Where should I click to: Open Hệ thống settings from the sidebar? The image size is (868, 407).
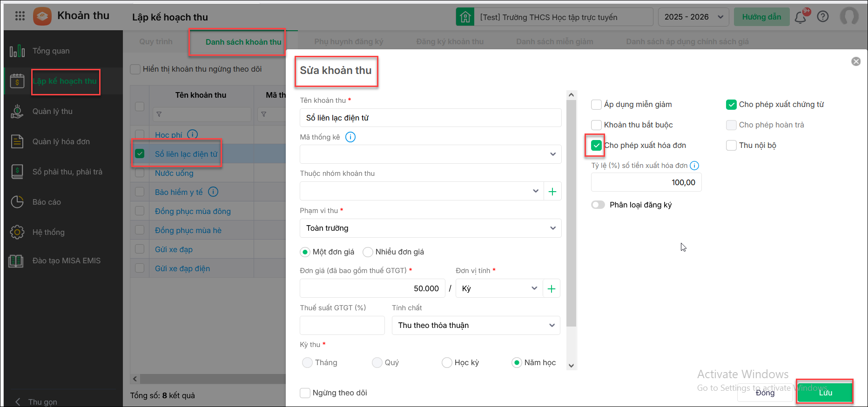pyautogui.click(x=48, y=232)
